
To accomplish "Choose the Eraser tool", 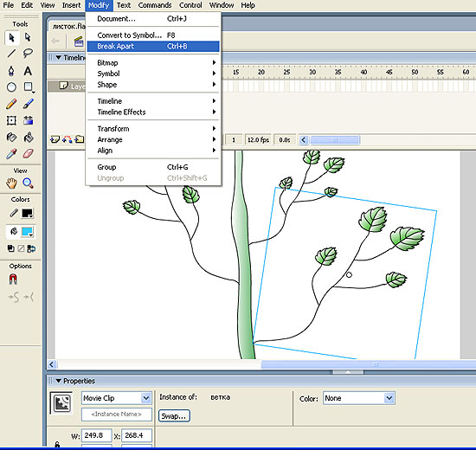I will click(x=28, y=154).
